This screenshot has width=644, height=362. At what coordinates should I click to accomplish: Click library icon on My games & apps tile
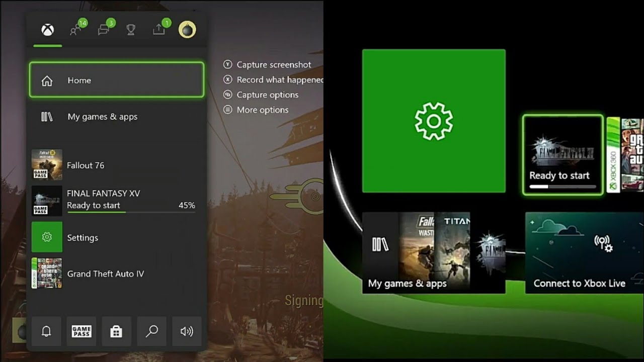380,244
